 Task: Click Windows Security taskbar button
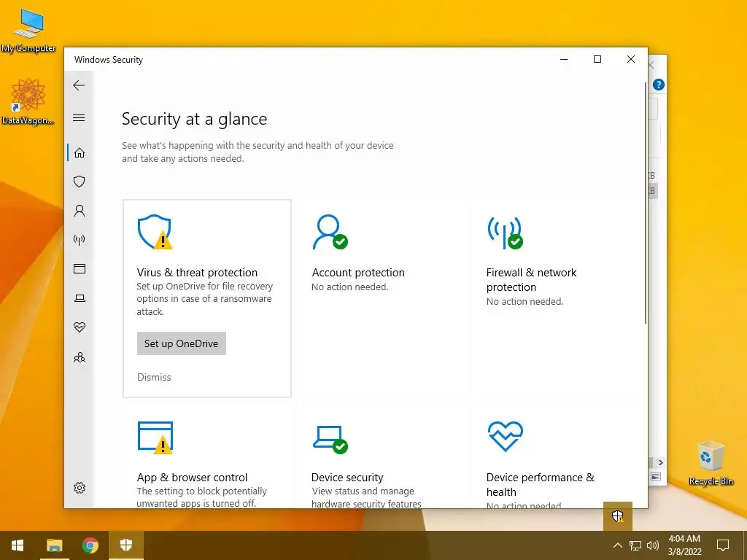[125, 545]
